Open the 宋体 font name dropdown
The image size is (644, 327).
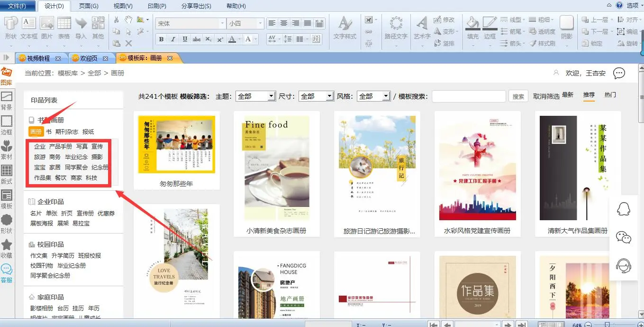coord(222,23)
